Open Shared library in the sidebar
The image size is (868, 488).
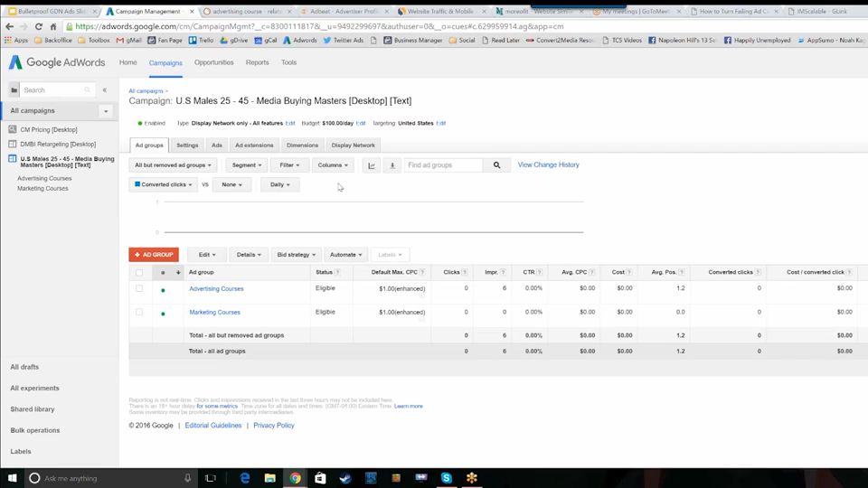coord(33,409)
